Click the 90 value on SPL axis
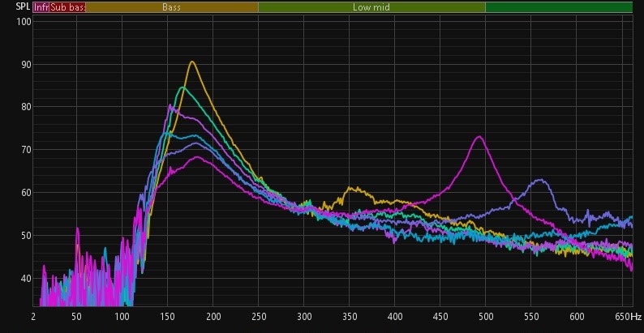644x333 pixels. (x=26, y=64)
